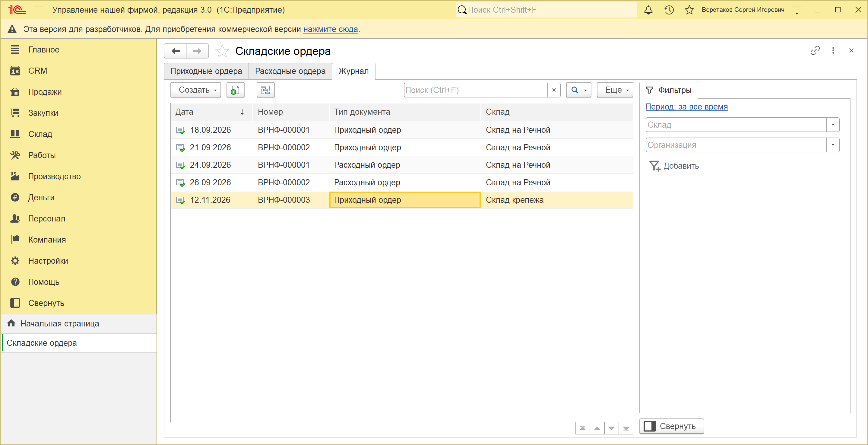Viewport: 868px width, 445px height.
Task: Sort by the Дата column header
Action: coord(212,112)
